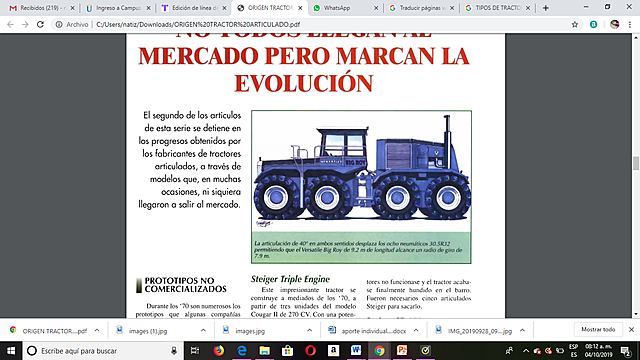
Task: Click scrollbar down arrow
Action: (636, 314)
